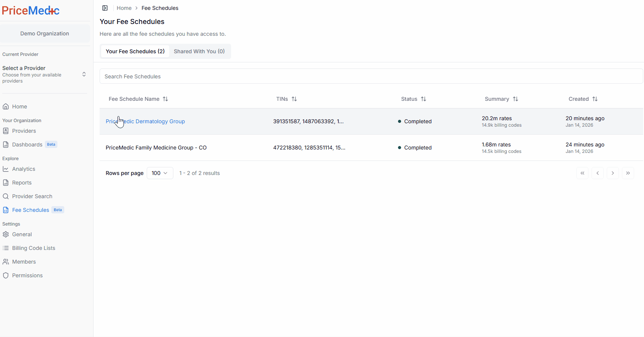Switch to Your Fee Schedules (2) tab

pos(135,51)
